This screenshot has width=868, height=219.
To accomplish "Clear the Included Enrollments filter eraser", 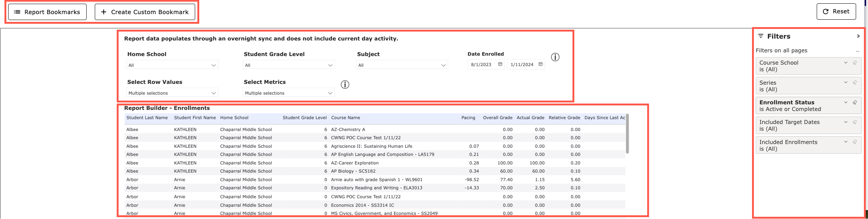I will (855, 142).
